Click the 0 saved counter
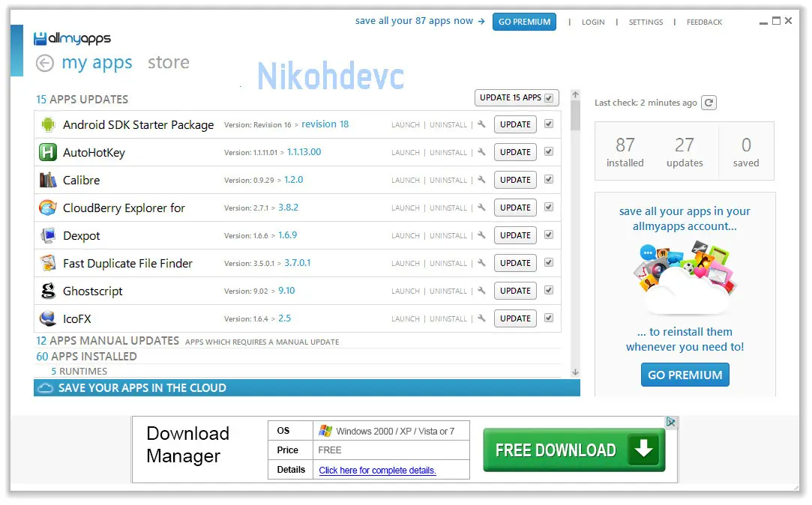This screenshot has width=812, height=505. click(x=746, y=151)
